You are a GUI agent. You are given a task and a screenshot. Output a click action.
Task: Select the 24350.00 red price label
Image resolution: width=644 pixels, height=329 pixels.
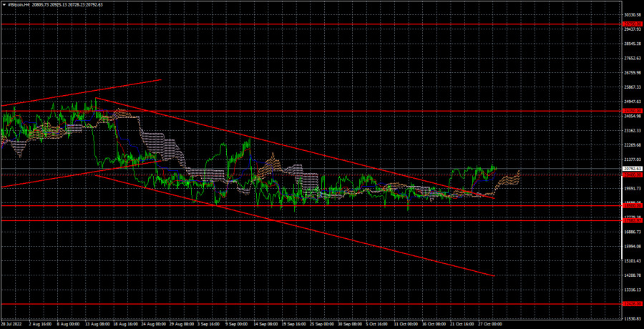pos(632,111)
